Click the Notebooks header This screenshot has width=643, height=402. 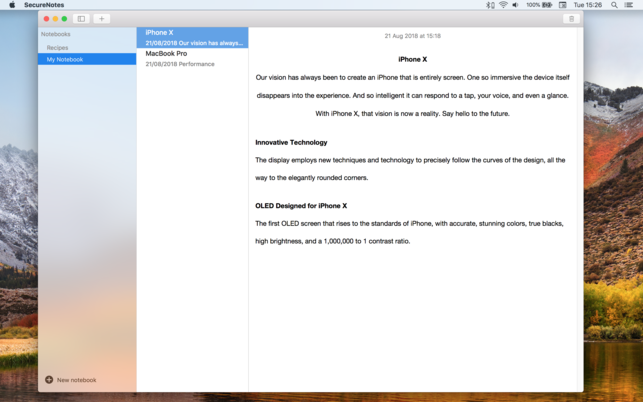click(55, 34)
